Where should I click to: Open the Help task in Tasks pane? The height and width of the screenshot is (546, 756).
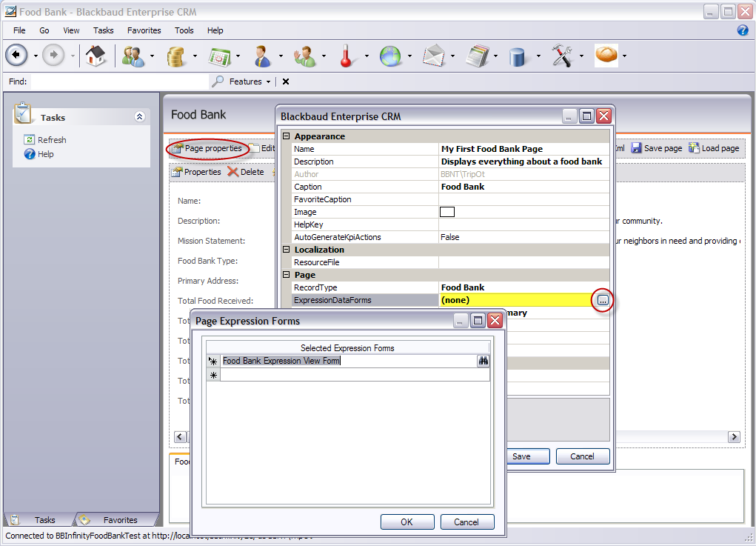tap(39, 154)
